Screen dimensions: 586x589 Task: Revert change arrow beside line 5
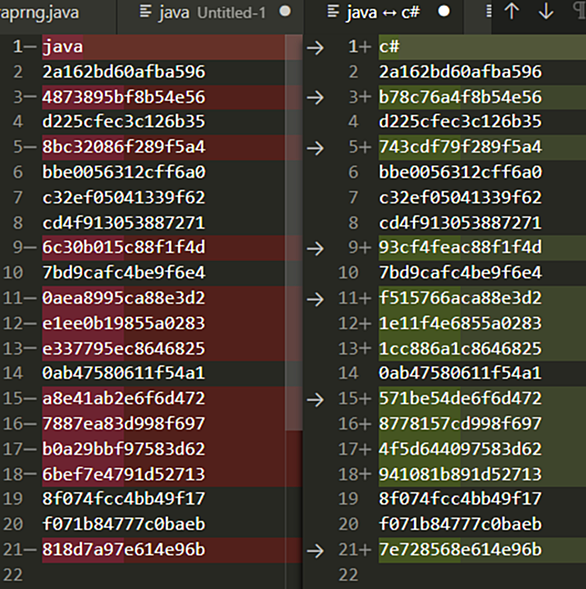(x=315, y=148)
